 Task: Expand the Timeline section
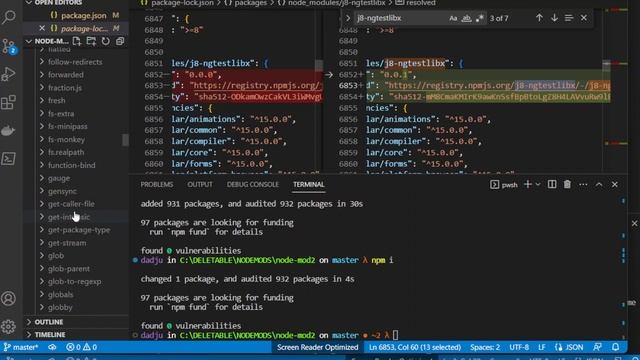(x=50, y=335)
